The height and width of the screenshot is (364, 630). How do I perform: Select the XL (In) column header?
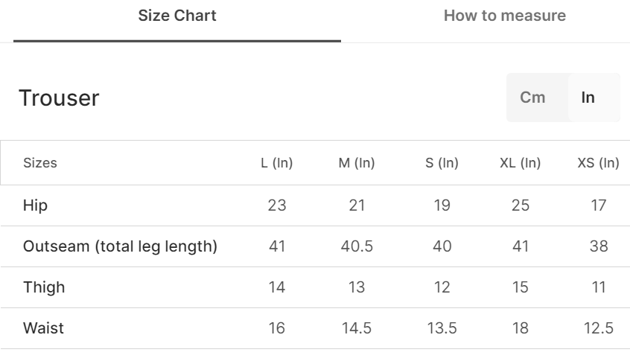click(x=520, y=163)
